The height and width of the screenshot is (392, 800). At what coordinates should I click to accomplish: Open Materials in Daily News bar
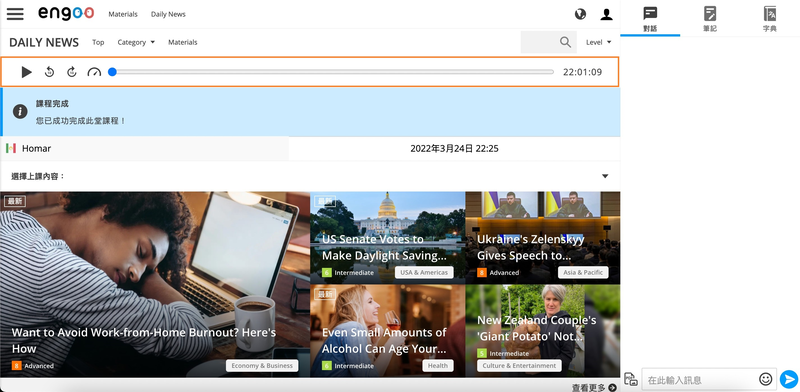183,42
